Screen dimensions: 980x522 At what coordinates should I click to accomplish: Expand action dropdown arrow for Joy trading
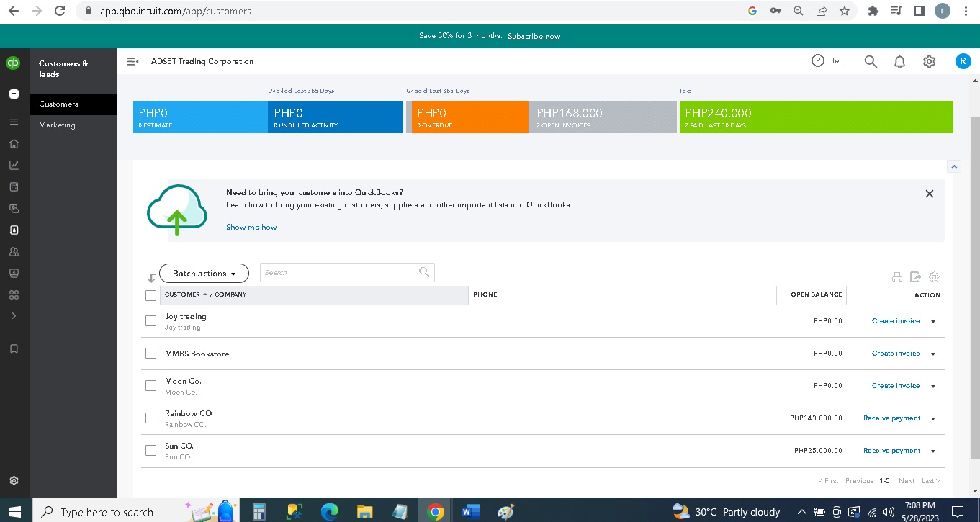pos(933,322)
